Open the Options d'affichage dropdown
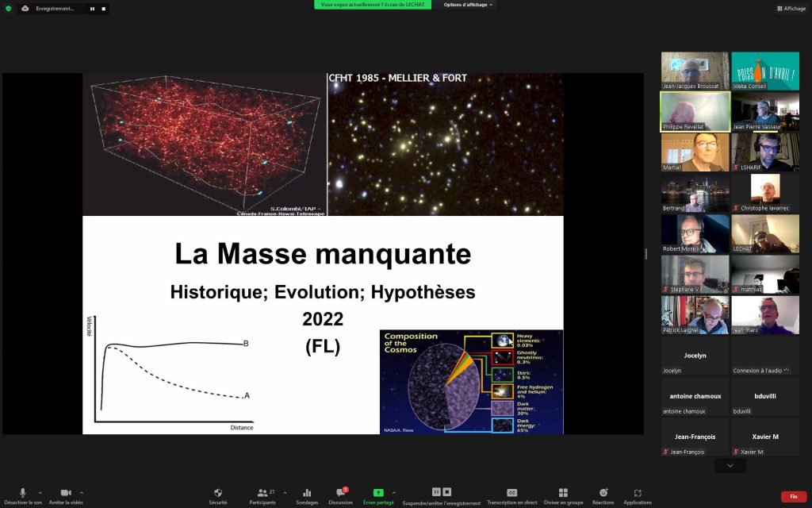The width and height of the screenshot is (812, 508). tap(468, 5)
